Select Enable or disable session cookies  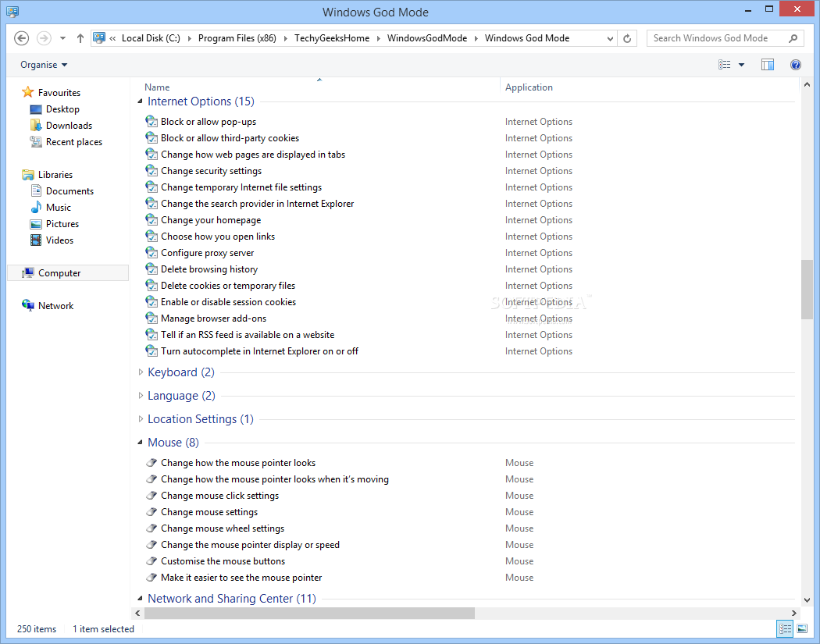(x=229, y=302)
